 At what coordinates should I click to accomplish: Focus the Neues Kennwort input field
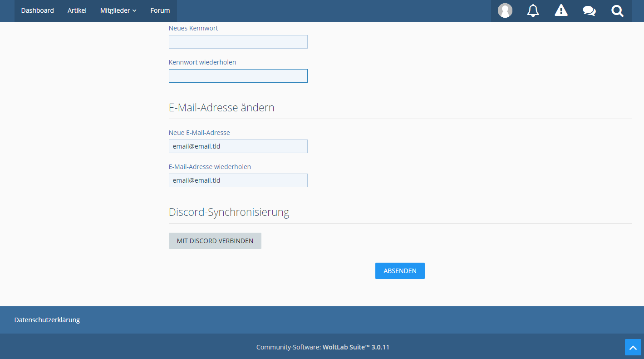pyautogui.click(x=238, y=42)
